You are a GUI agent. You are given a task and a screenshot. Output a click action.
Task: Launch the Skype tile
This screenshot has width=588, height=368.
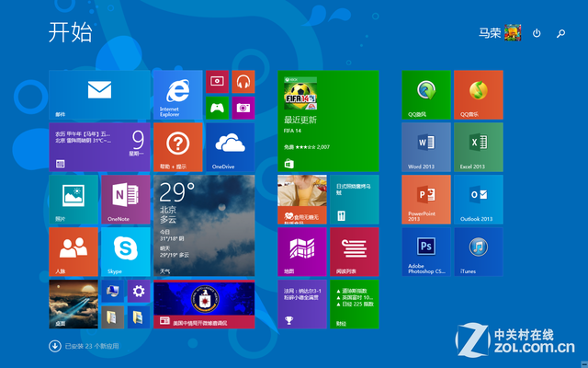tap(126, 252)
